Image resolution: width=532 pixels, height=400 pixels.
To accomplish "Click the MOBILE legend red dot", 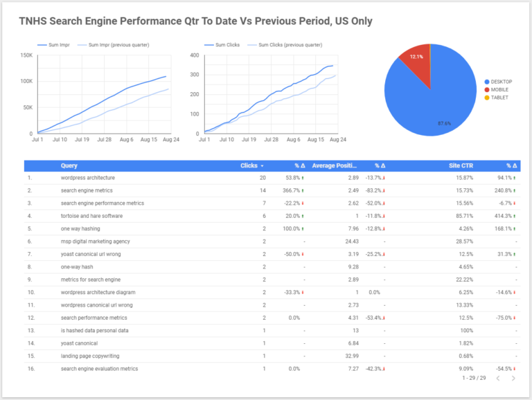I will 487,89.
